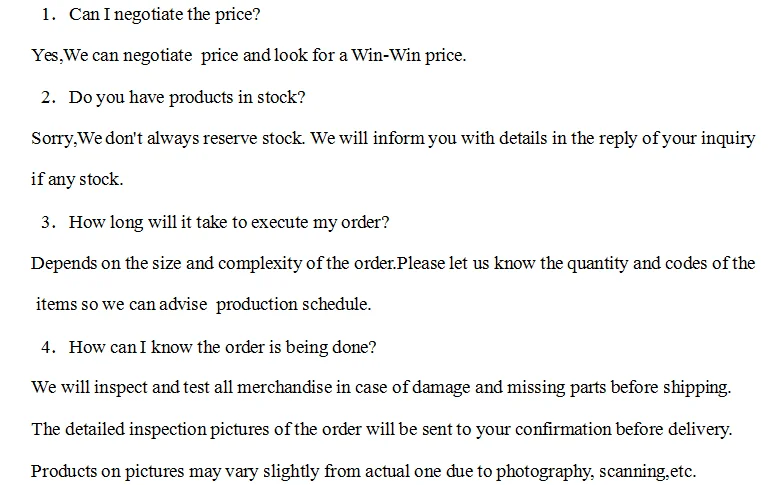Click the line starting "We will inspect and test"
This screenshot has width=769, height=485.
[381, 387]
